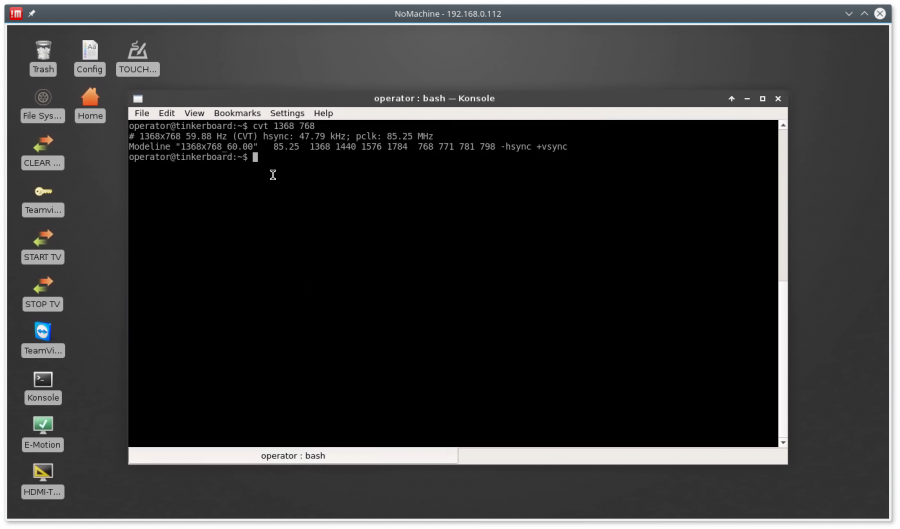Open the Bookmarks menu in Konsole
Screen dimensions: 900x529
pos(237,114)
